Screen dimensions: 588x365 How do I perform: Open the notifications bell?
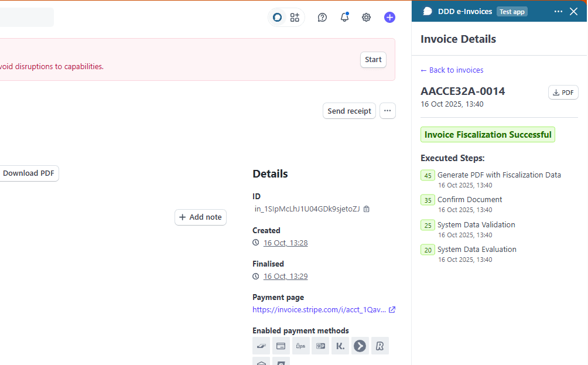[344, 17]
